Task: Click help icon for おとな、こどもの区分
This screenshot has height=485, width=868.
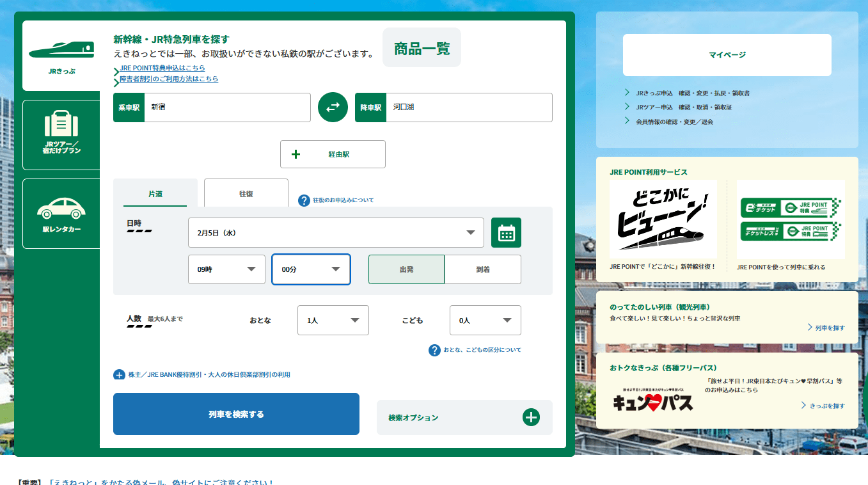Action: (434, 350)
